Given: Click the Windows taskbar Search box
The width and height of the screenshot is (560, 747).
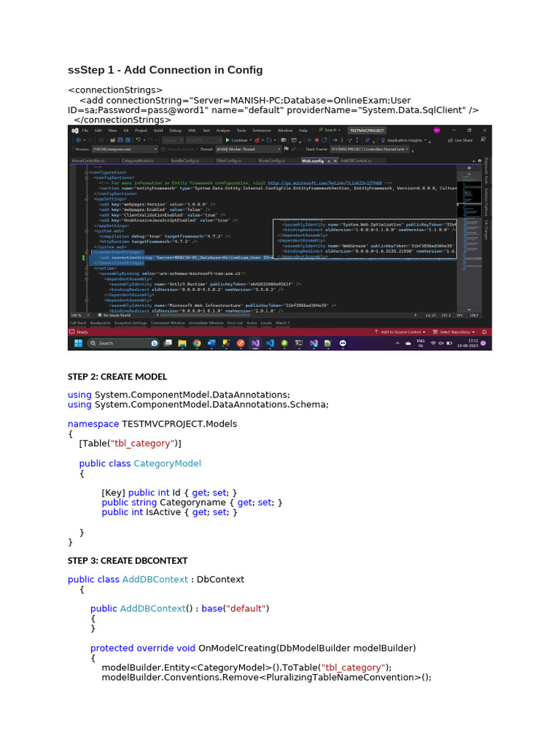Looking at the screenshot, I should click(x=122, y=343).
